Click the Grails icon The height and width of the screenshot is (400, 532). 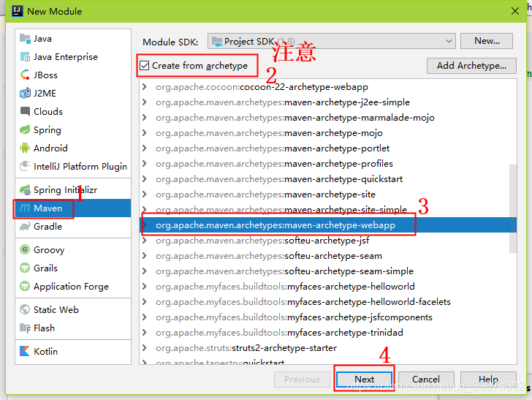[25, 268]
